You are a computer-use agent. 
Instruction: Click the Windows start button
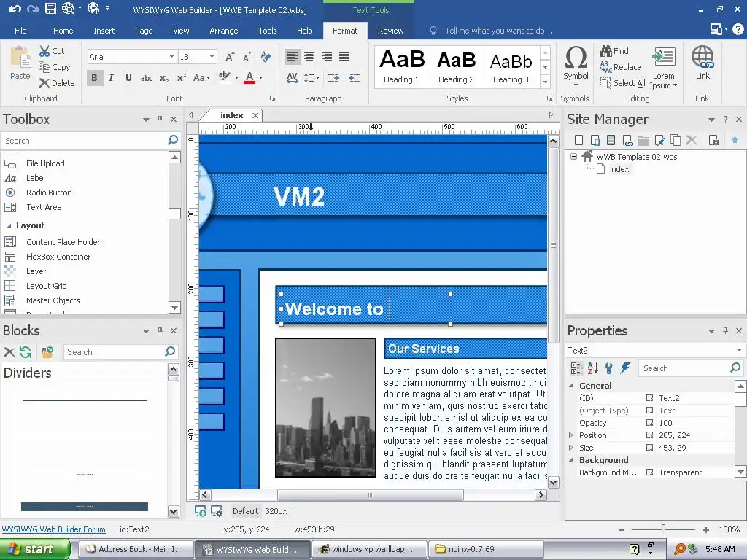[35, 549]
